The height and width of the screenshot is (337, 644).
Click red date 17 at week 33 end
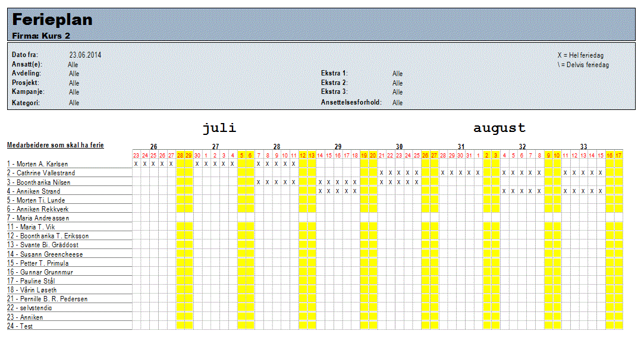618,156
